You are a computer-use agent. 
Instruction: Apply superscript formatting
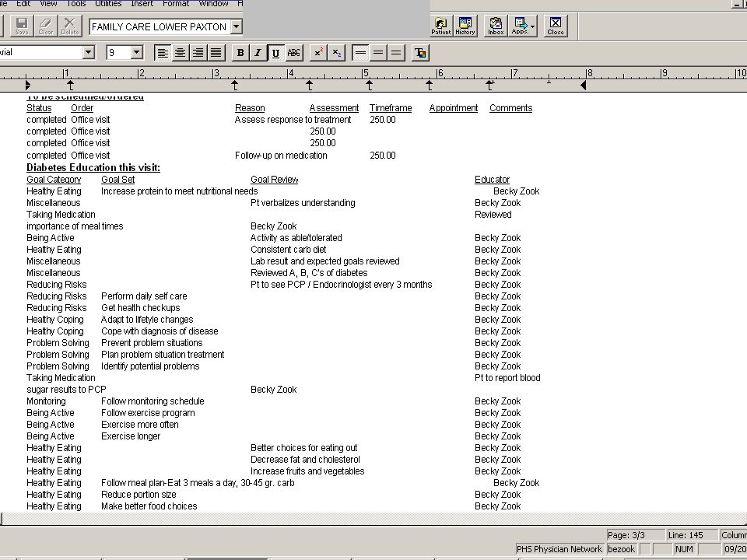[x=317, y=52]
